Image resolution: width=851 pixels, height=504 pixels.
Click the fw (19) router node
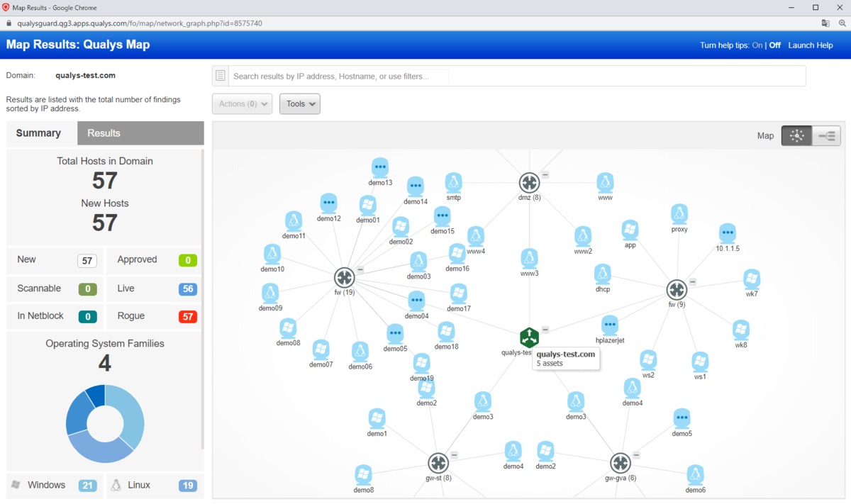tap(345, 278)
